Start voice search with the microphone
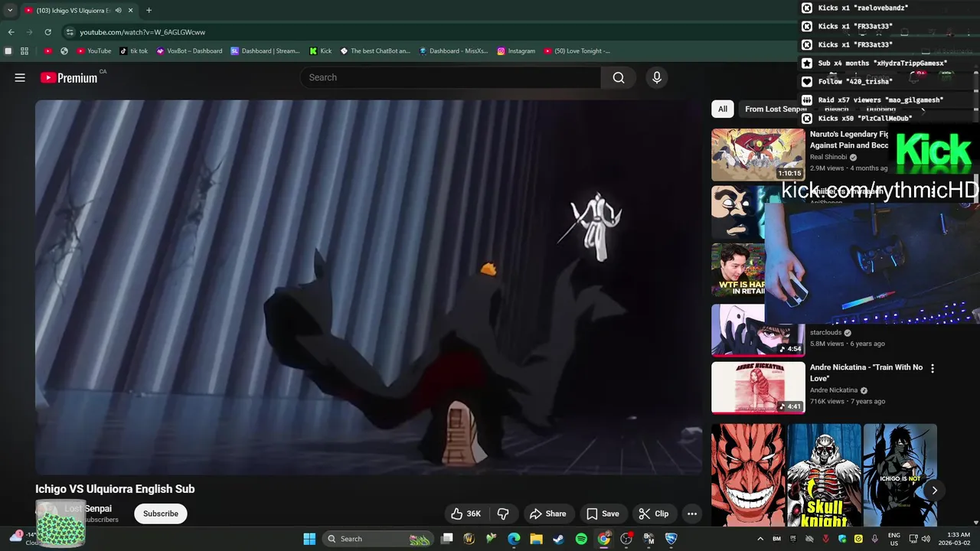Screen dimensions: 980x551 coord(656,77)
